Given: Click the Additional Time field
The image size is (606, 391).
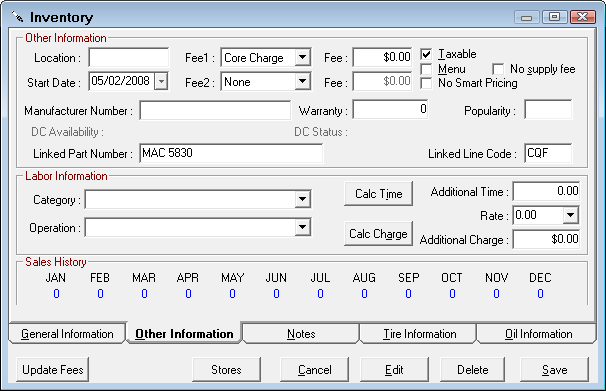Looking at the screenshot, I should pos(546,191).
